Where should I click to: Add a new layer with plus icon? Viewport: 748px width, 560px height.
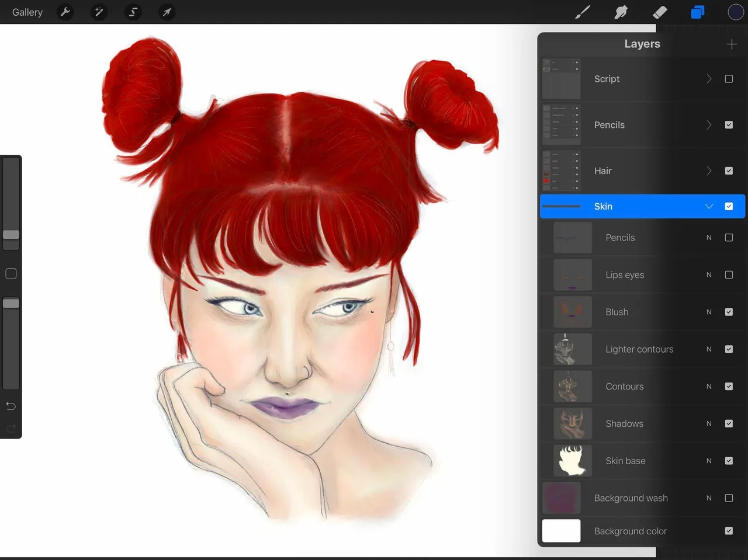(732, 44)
